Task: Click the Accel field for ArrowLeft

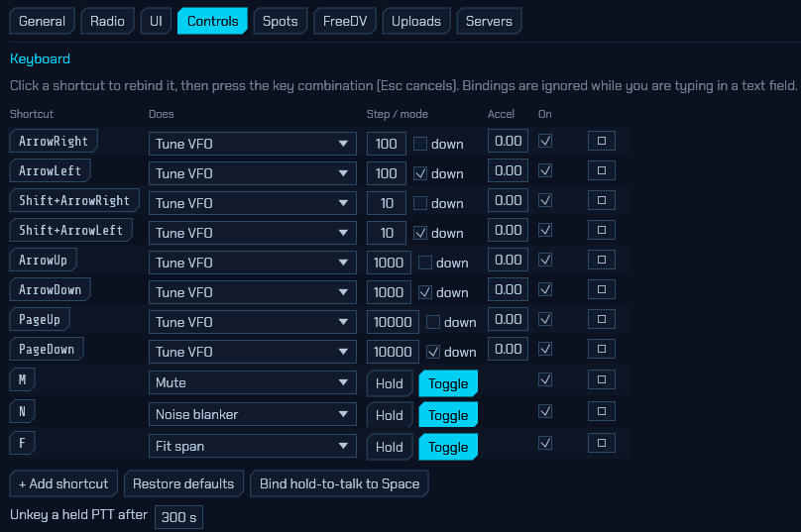Action: (x=508, y=170)
